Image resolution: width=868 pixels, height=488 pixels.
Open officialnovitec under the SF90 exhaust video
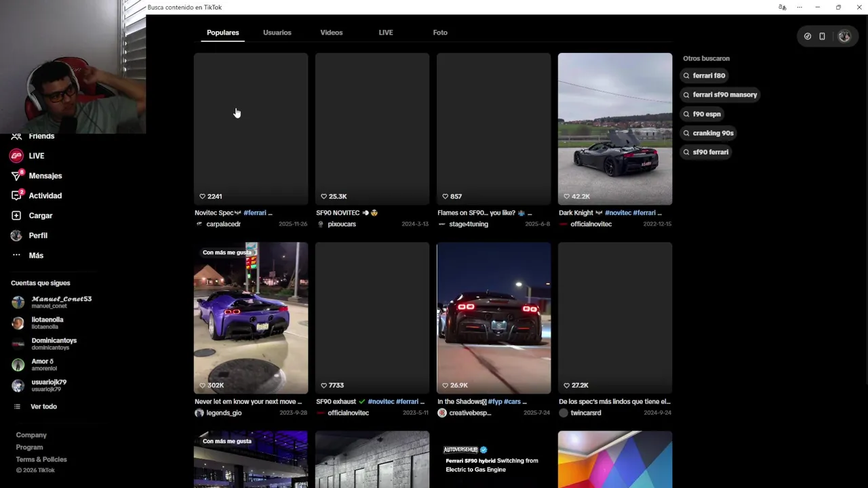[349, 413]
